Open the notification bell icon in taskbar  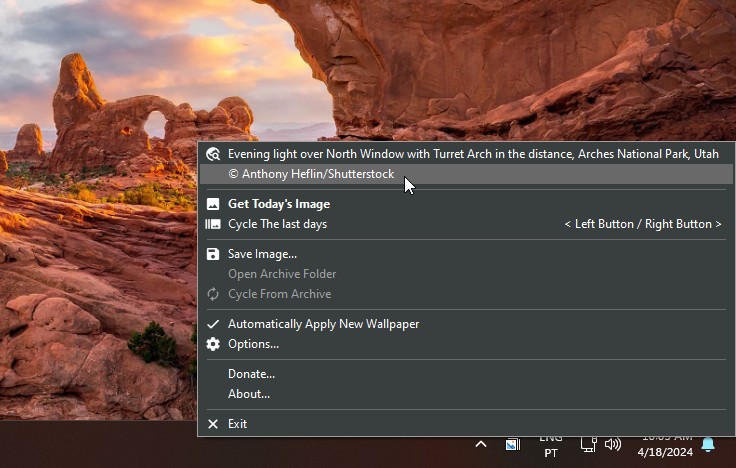click(x=708, y=444)
